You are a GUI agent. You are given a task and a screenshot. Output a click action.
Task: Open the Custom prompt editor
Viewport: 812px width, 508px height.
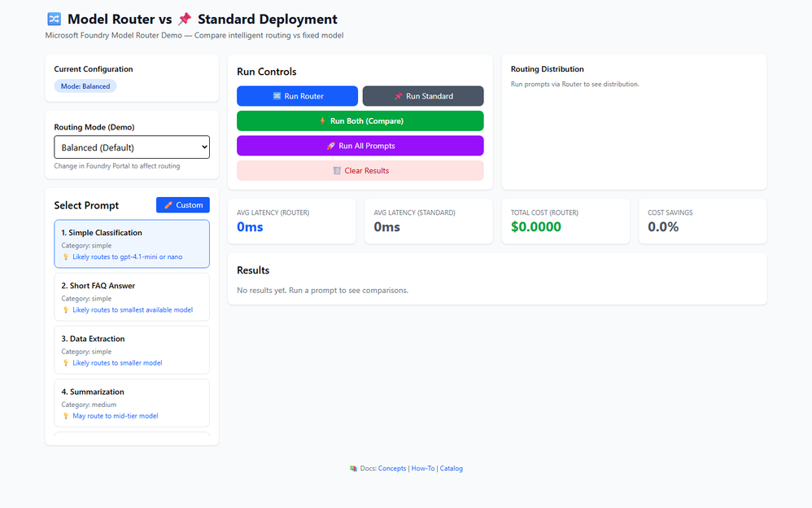pyautogui.click(x=183, y=205)
